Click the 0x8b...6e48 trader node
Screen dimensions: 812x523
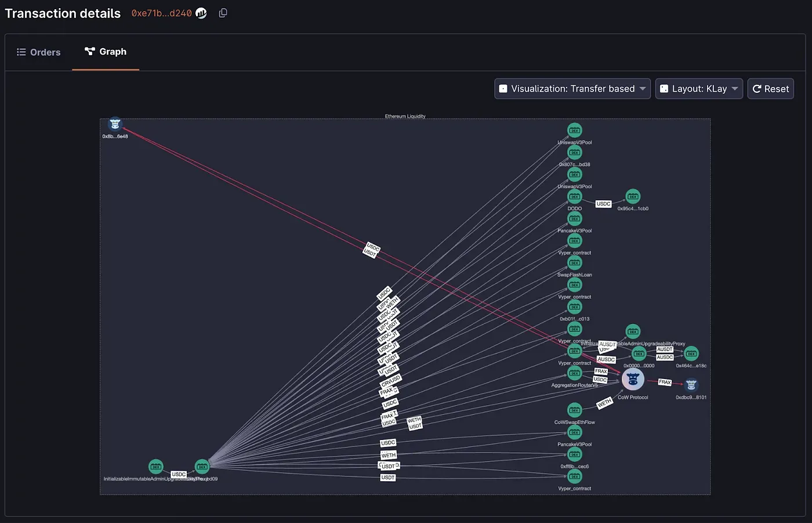[x=115, y=124]
